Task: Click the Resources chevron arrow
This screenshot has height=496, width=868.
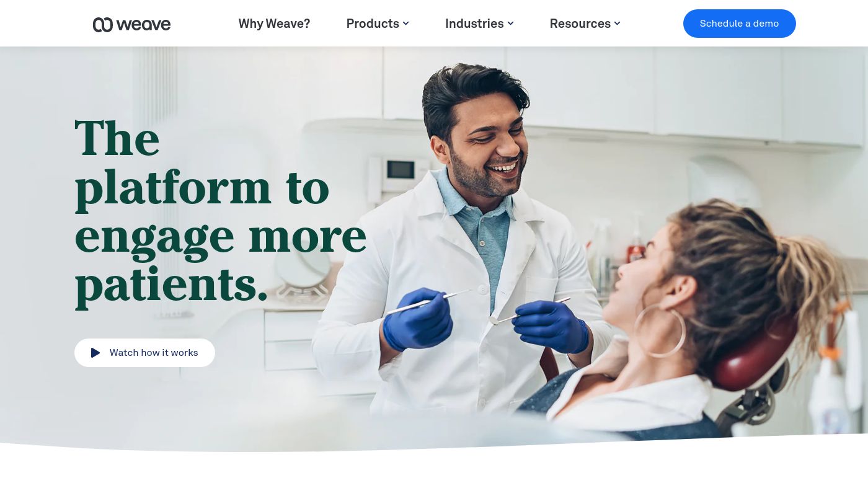Action: [x=617, y=24]
